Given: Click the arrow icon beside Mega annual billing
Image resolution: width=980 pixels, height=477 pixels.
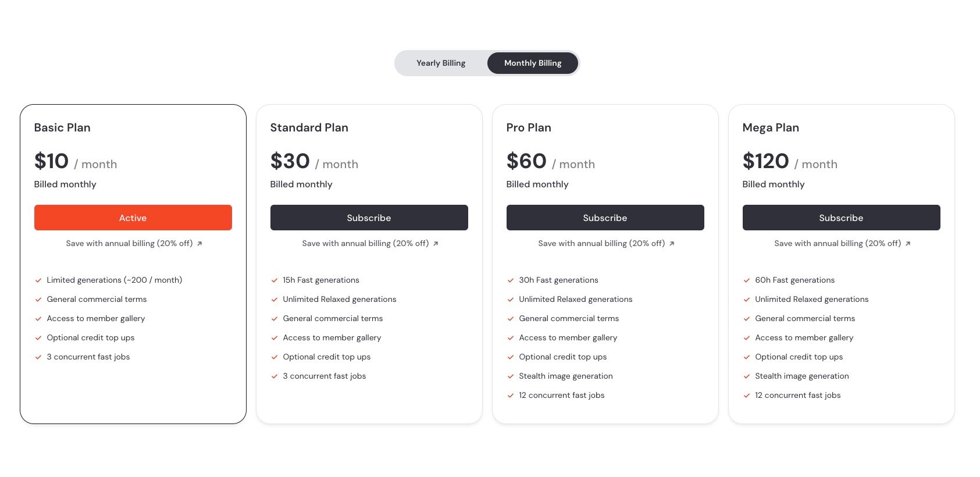Looking at the screenshot, I should click(908, 244).
